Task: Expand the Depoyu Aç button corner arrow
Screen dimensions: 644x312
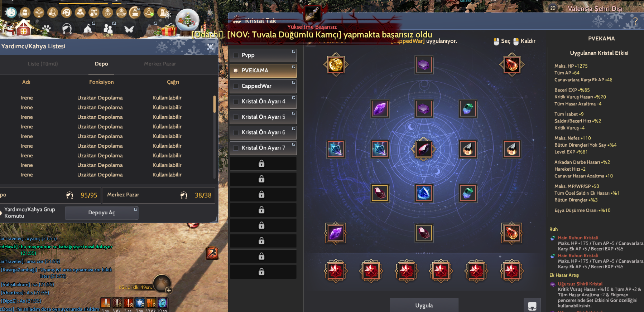Action: pyautogui.click(x=135, y=209)
